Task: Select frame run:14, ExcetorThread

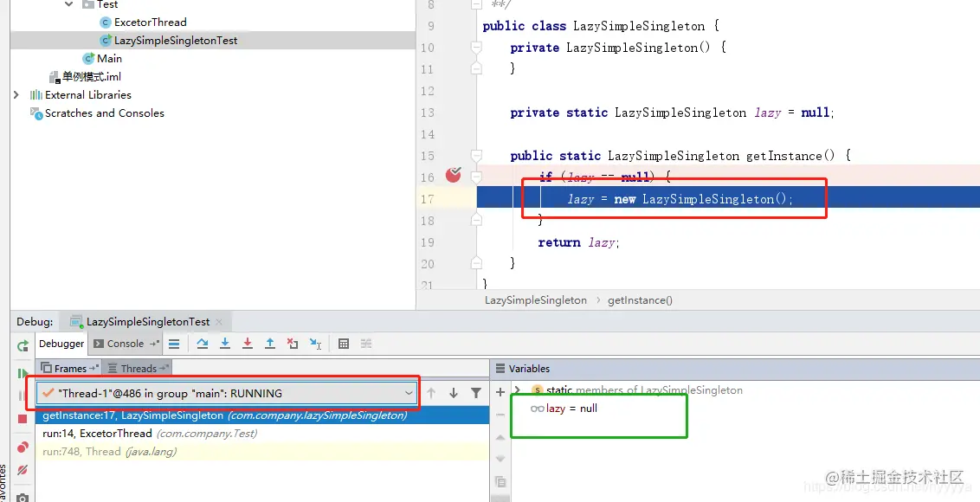Action: [x=261, y=434]
